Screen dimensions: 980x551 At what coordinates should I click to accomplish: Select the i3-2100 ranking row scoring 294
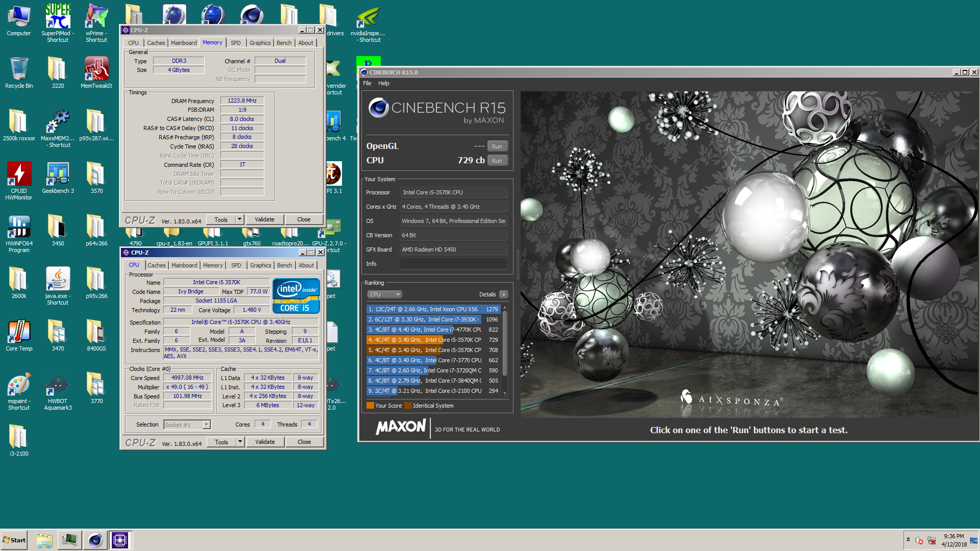433,391
